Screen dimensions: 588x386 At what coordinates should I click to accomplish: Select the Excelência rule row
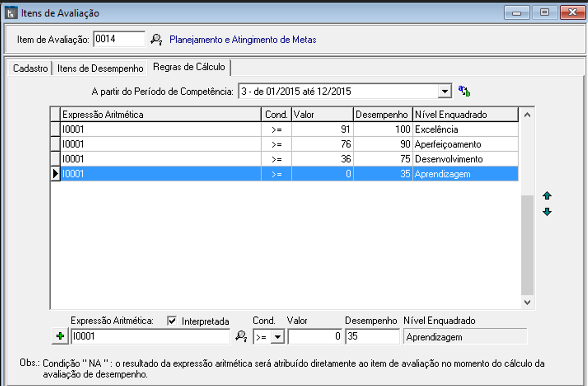[x=436, y=130]
